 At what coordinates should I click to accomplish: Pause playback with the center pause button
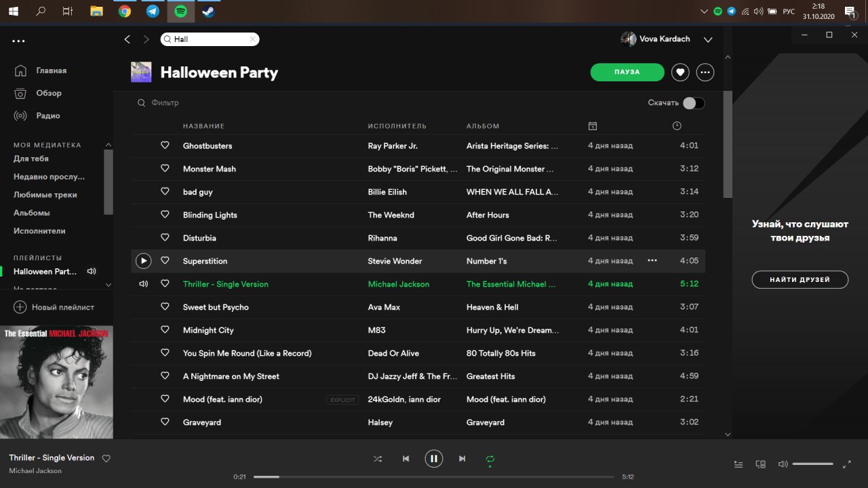434,459
